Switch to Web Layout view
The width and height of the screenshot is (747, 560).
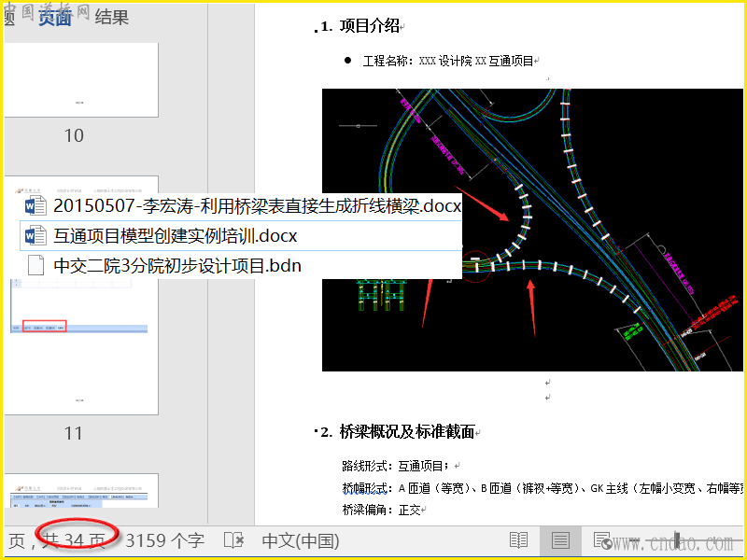tap(603, 540)
